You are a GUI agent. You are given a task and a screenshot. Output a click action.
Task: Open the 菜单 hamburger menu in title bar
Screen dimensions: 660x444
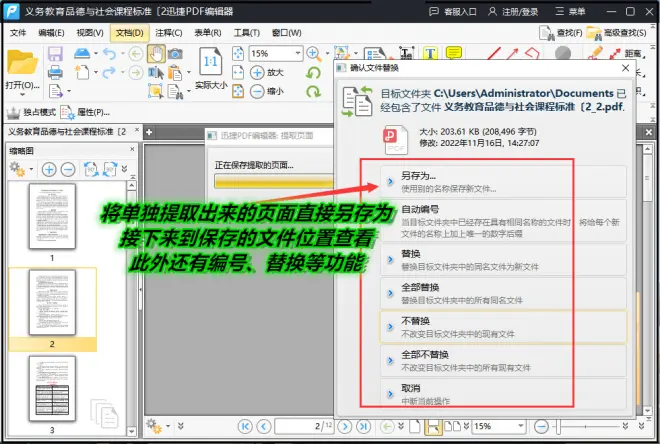coord(570,11)
